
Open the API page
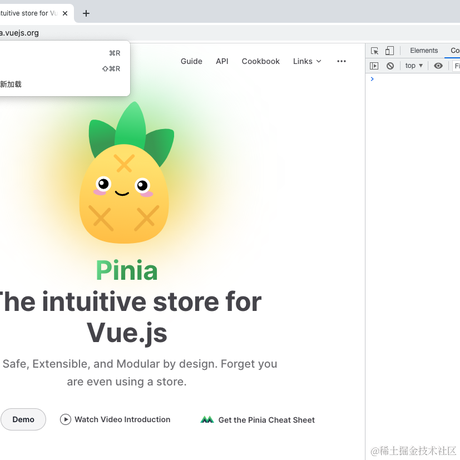pos(222,61)
